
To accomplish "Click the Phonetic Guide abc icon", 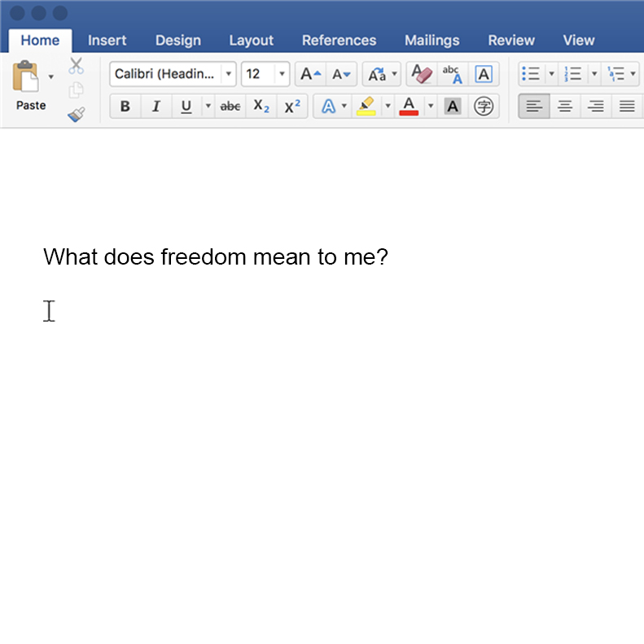I will (453, 74).
